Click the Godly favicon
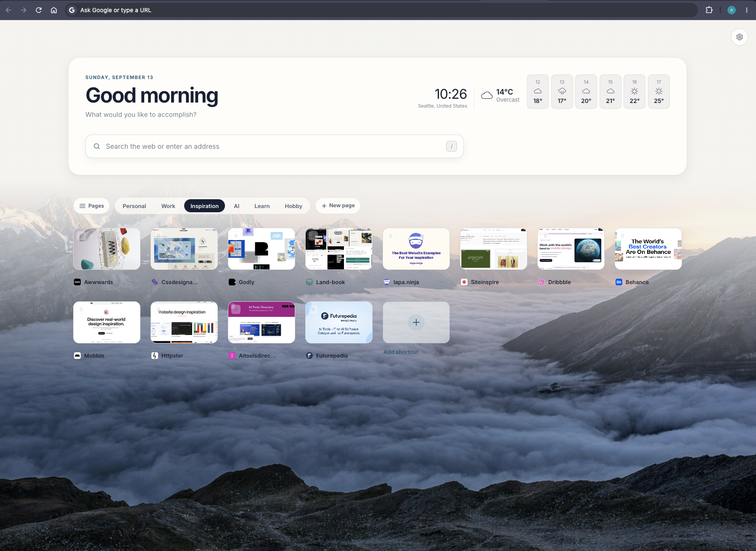 [x=232, y=282]
